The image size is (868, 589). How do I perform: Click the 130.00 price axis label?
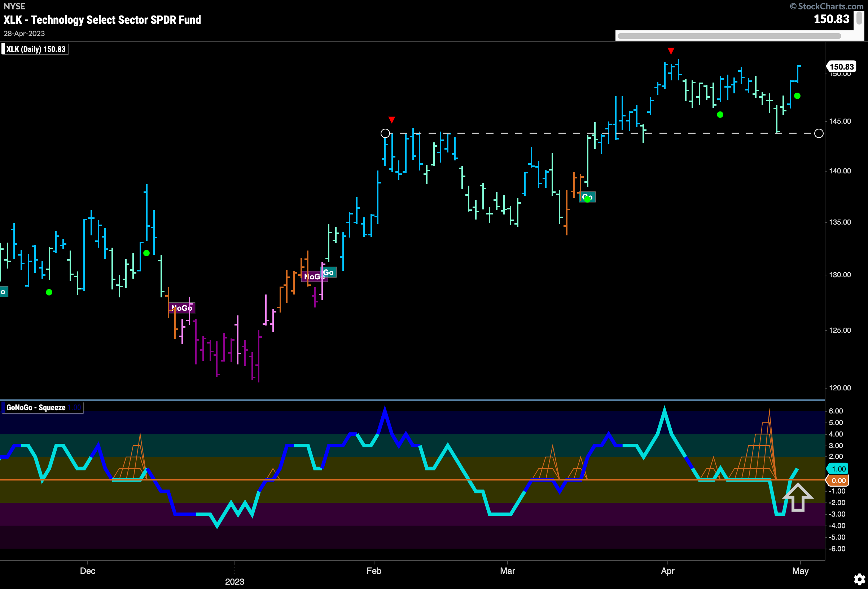[840, 275]
